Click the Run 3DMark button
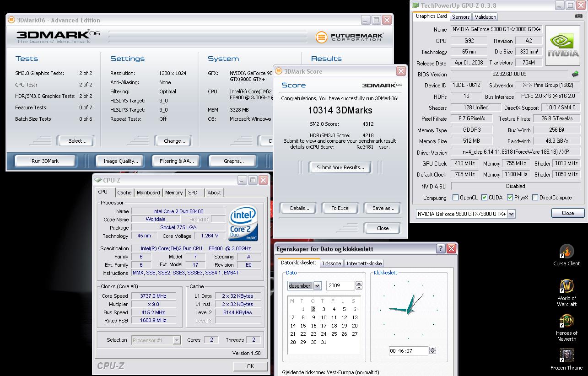This screenshot has width=588, height=376. click(45, 161)
